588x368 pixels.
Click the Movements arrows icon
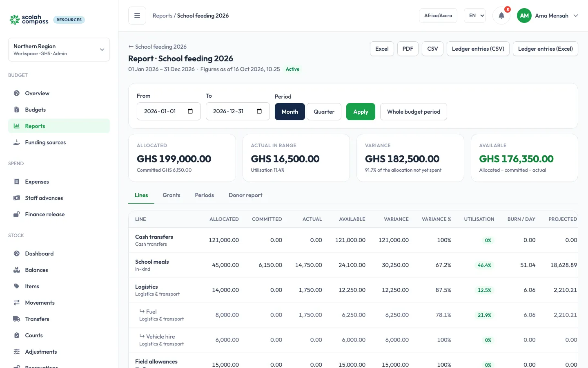tap(17, 303)
